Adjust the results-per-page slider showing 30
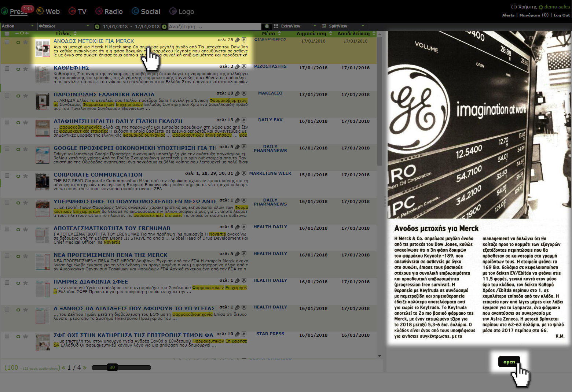 tap(112, 367)
